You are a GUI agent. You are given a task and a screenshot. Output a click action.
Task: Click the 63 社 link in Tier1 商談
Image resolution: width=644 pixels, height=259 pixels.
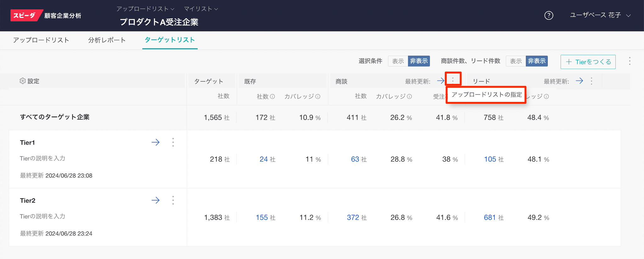[355, 159]
